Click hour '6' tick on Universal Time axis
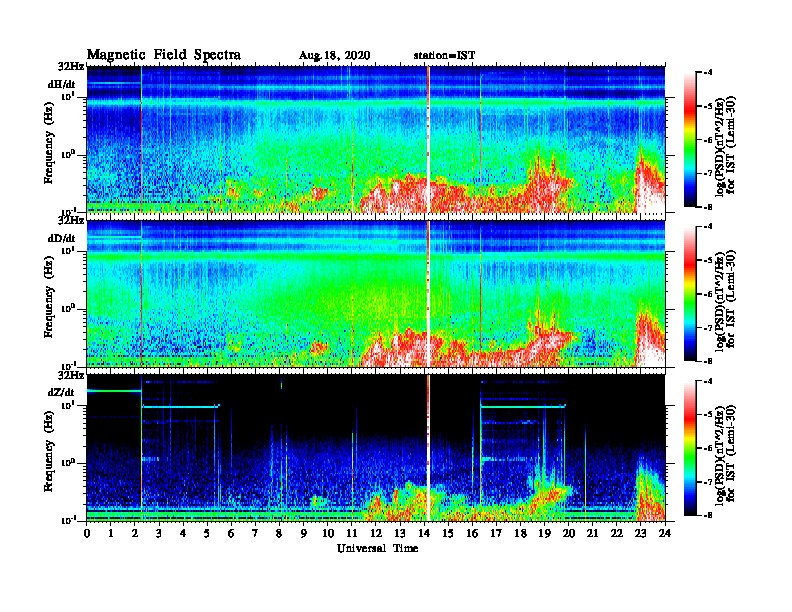Image resolution: width=792 pixels, height=612 pixels. [x=231, y=533]
